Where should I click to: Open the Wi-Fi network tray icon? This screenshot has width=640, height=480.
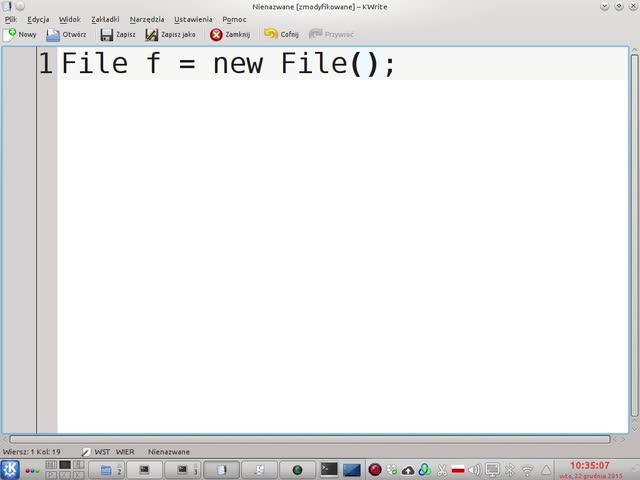coord(528,470)
